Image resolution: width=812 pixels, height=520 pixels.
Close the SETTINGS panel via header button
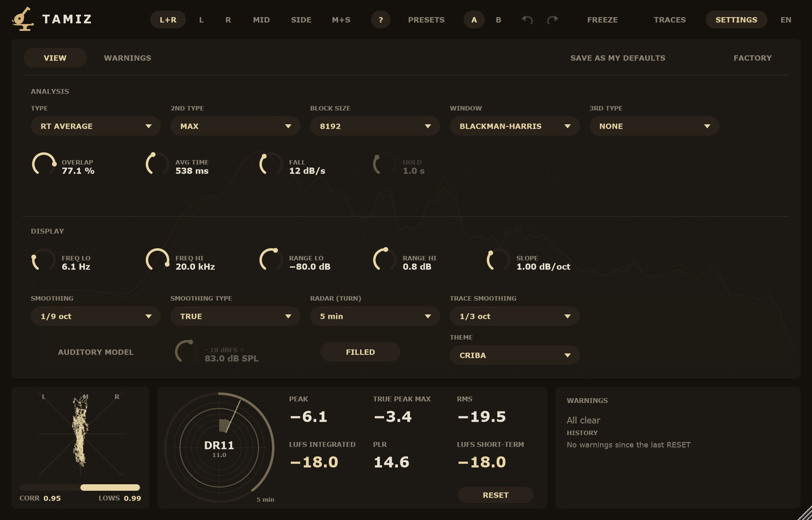tap(736, 19)
